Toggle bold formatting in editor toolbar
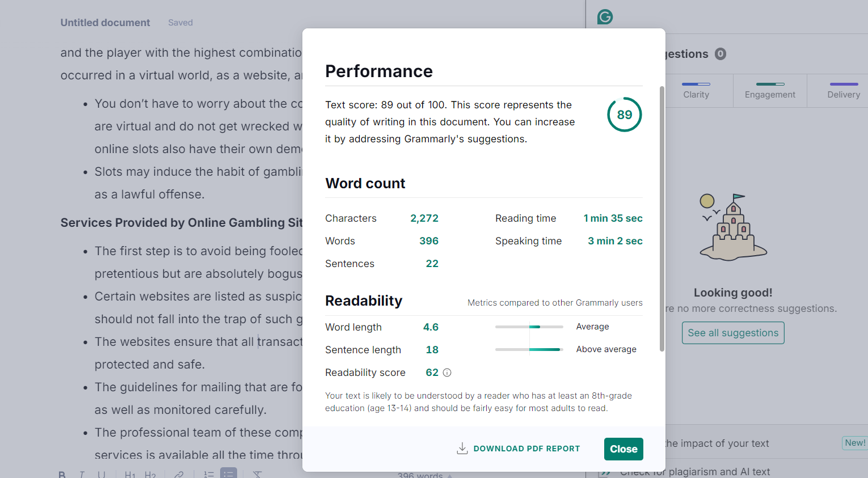 [x=62, y=475]
